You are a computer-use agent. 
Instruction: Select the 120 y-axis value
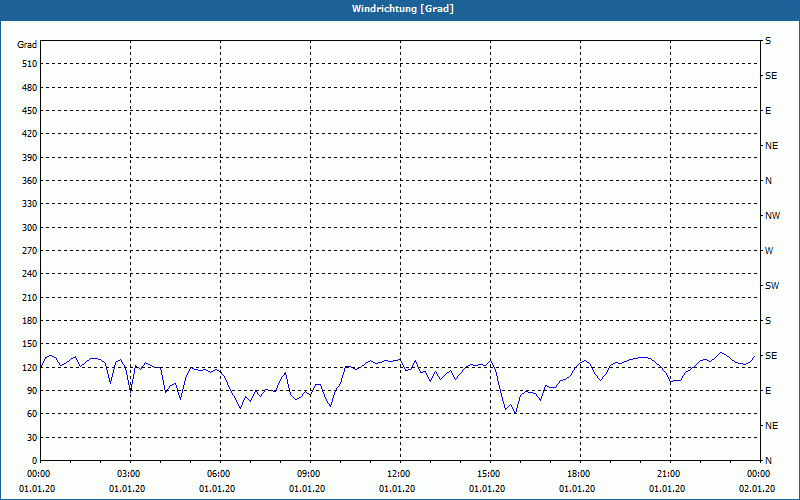pyautogui.click(x=30, y=367)
